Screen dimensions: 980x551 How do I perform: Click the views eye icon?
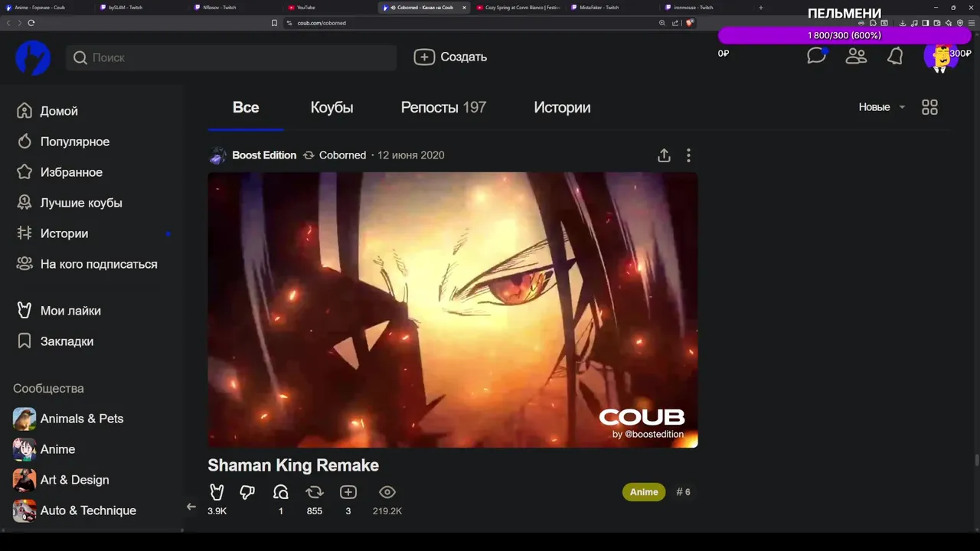(x=387, y=492)
